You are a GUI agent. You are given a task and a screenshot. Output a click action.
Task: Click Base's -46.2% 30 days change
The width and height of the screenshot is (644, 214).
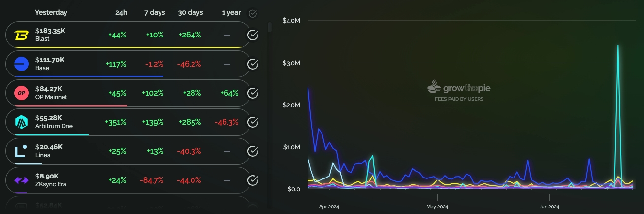[x=190, y=64]
